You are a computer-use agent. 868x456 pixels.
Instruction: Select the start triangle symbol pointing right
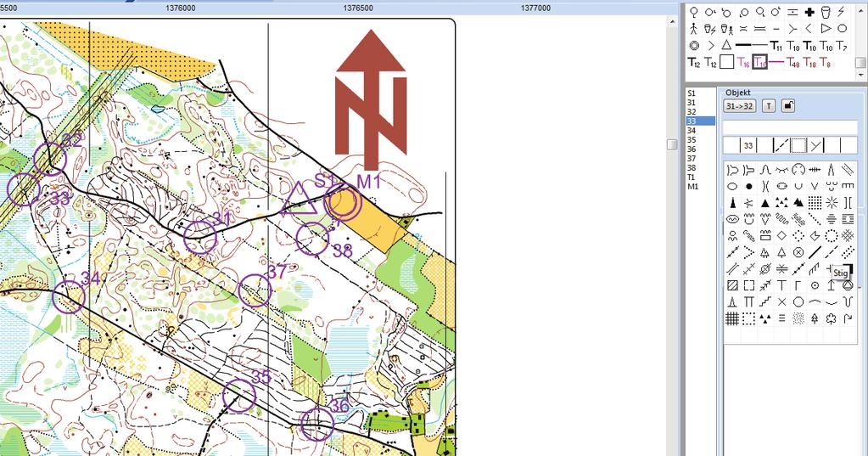tap(826, 28)
